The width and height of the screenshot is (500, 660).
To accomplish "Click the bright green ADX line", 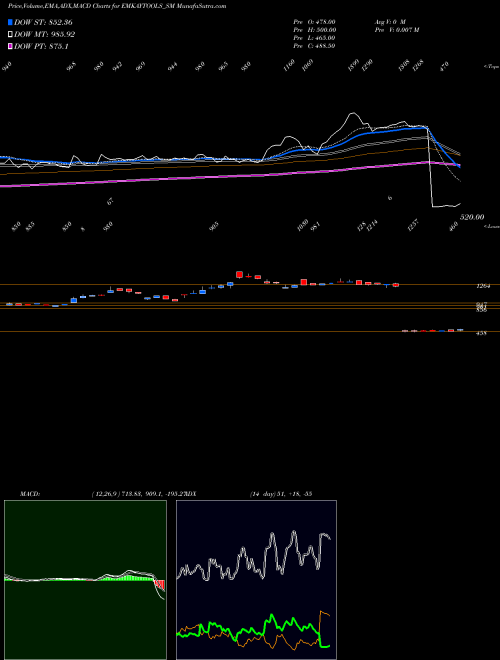I will tap(253, 628).
